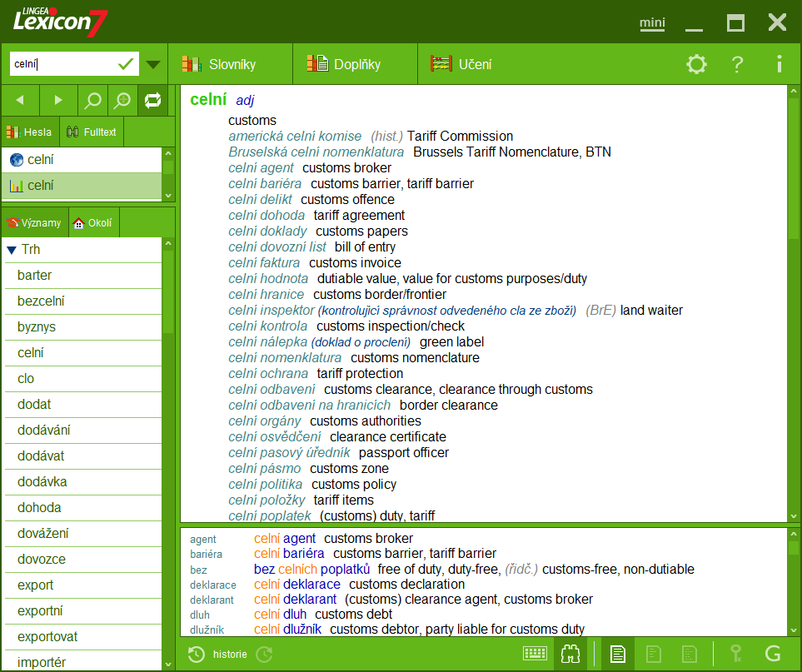
Task: Click the history back button
Action: click(x=19, y=100)
